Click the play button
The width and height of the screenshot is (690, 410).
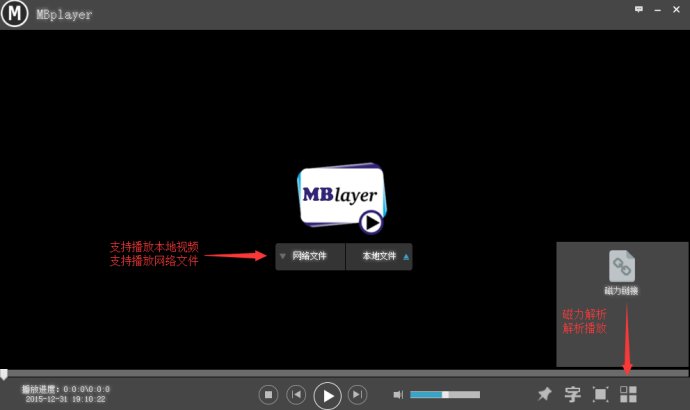(x=327, y=395)
